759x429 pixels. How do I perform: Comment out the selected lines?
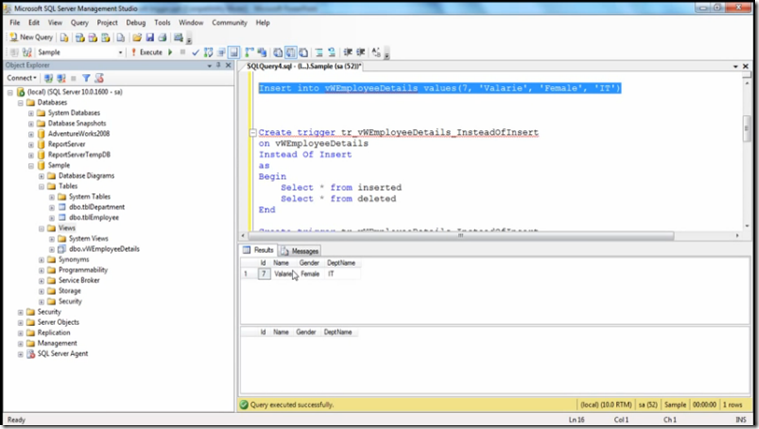click(319, 52)
